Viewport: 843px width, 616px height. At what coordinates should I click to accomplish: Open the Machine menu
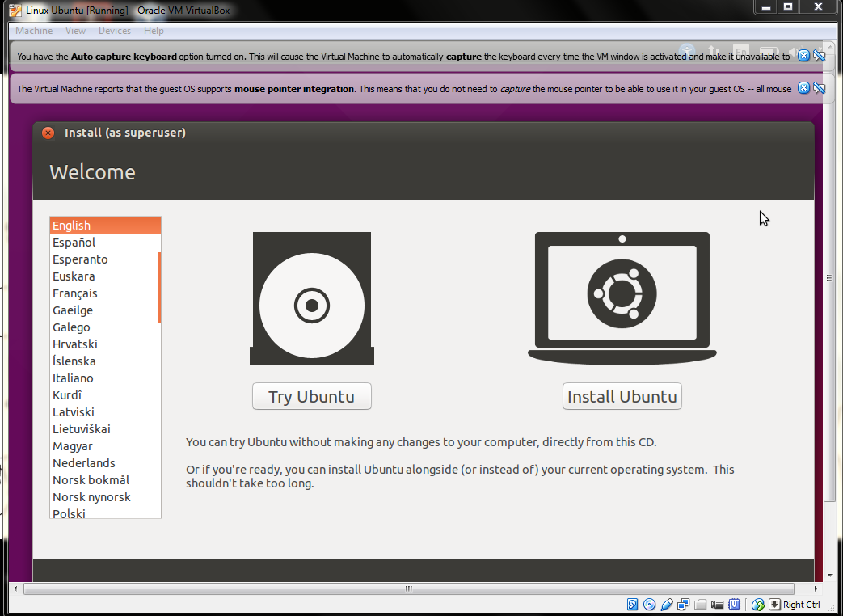(x=34, y=31)
